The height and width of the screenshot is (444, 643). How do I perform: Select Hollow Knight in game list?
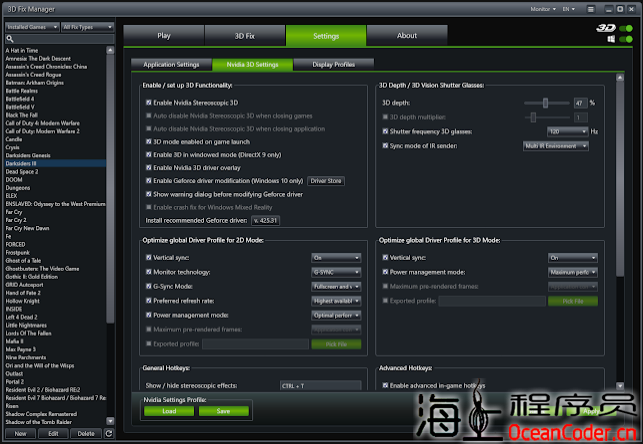pyautogui.click(x=55, y=301)
